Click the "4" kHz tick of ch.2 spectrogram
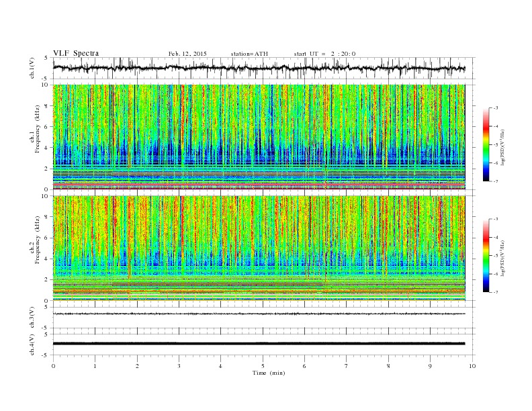This screenshot has height=411, width=532. coord(48,259)
